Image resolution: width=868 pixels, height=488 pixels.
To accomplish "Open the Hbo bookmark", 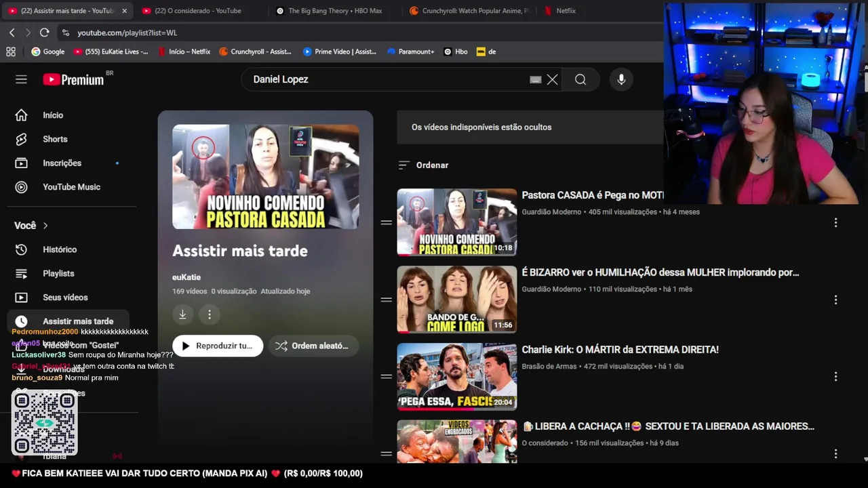I will click(x=456, y=52).
